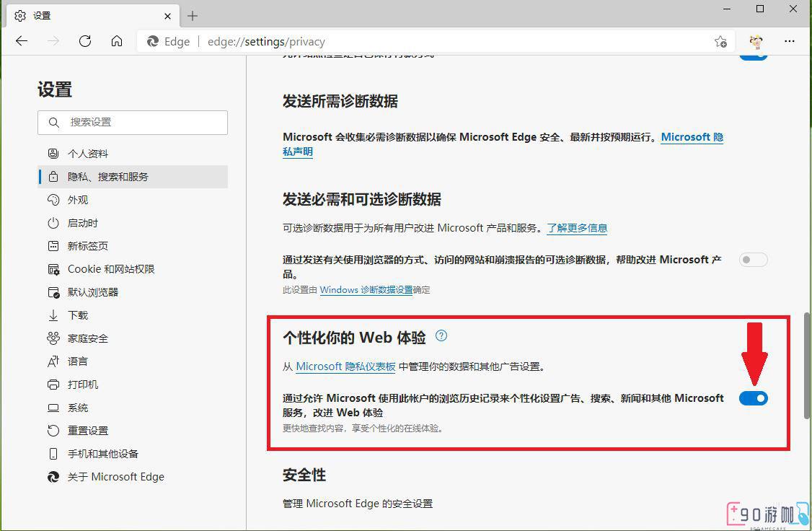Open Microsoft 隐私仪表板 link
812x531 pixels.
pyautogui.click(x=345, y=367)
